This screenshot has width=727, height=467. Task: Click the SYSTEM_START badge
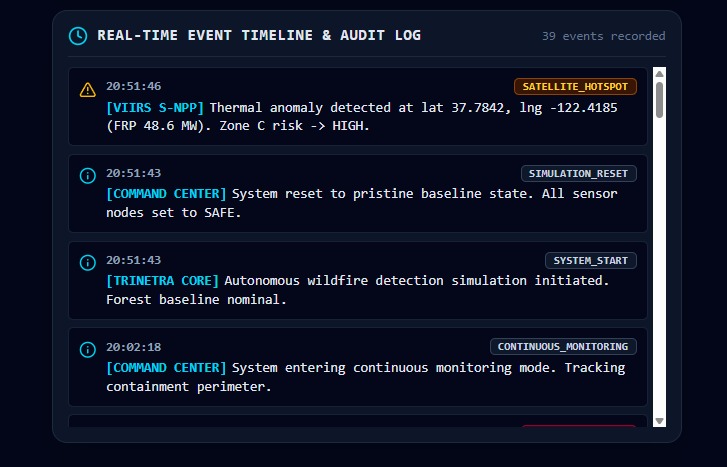[x=591, y=261]
